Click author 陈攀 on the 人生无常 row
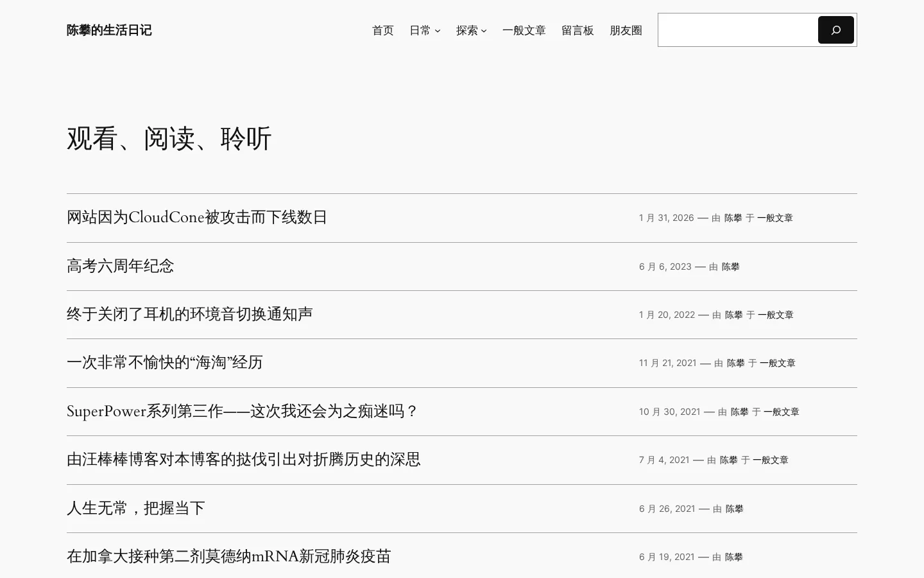 point(735,509)
